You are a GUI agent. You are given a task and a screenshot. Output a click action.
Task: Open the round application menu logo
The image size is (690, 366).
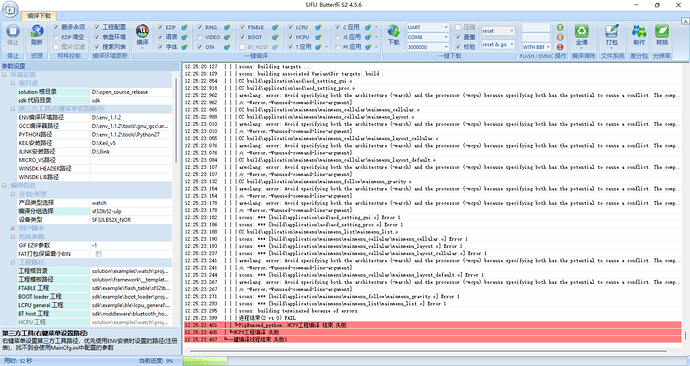[10, 8]
